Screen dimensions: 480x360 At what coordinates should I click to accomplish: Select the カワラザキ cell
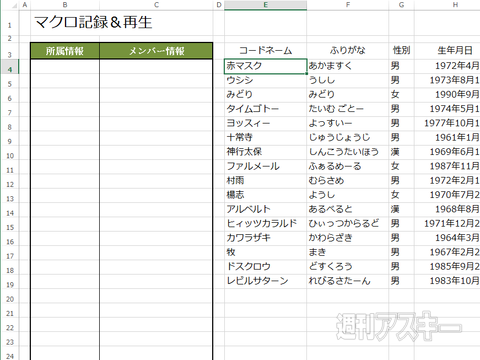265,238
